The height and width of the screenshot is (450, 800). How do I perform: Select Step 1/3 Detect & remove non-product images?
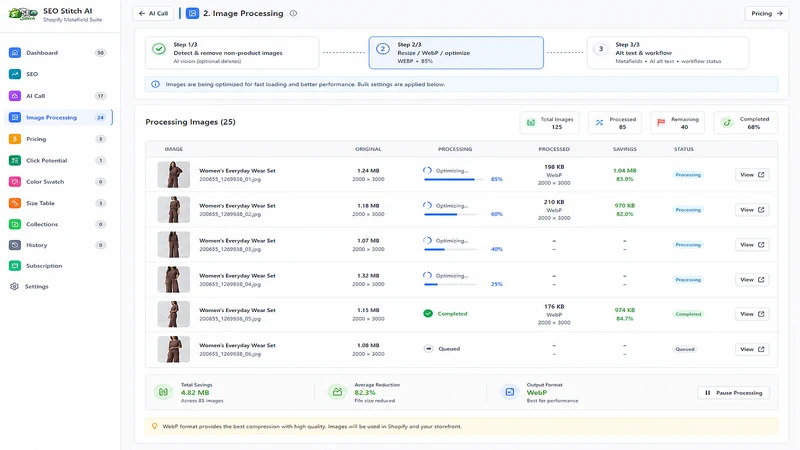point(232,53)
